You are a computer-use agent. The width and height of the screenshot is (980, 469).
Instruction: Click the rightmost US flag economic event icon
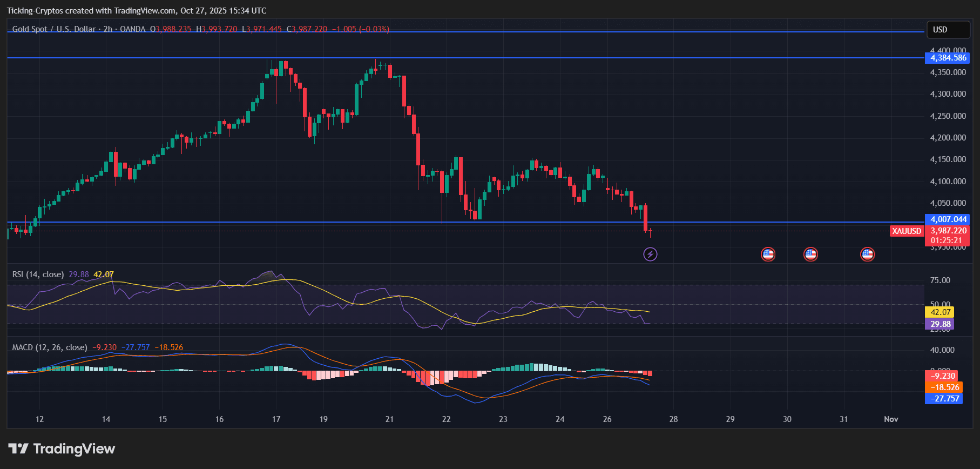point(867,254)
